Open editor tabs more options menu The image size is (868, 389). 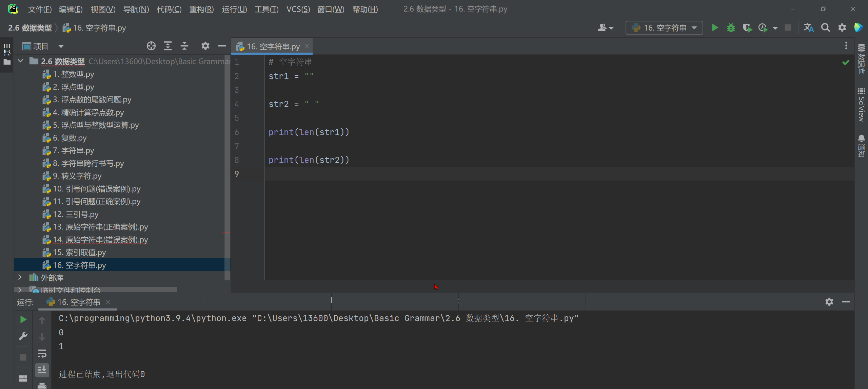[846, 45]
